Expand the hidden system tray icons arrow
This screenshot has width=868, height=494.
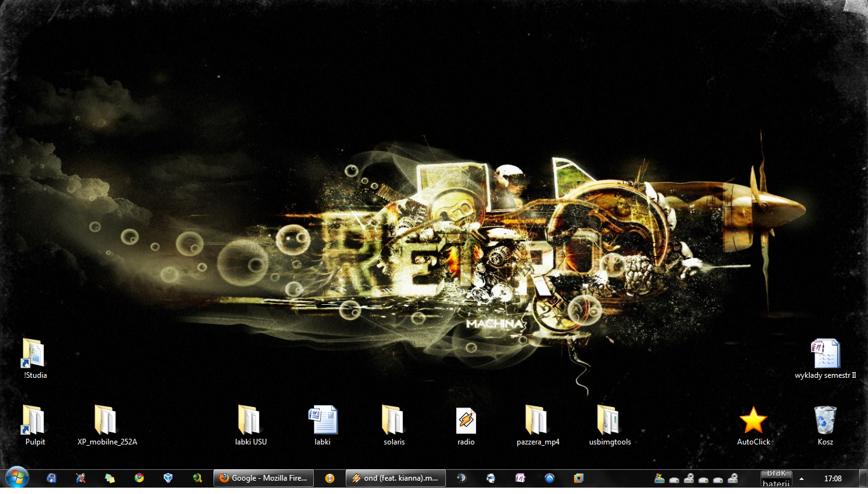[801, 479]
